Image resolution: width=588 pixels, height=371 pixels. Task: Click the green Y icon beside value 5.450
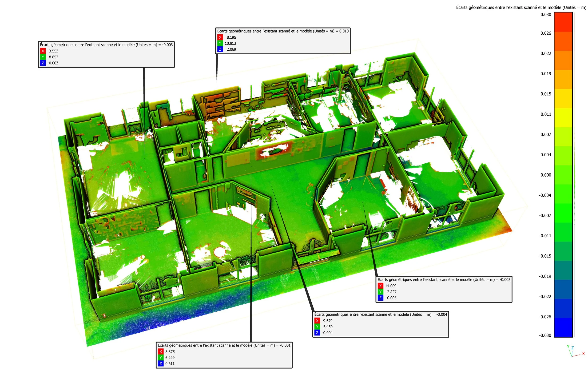(x=317, y=327)
